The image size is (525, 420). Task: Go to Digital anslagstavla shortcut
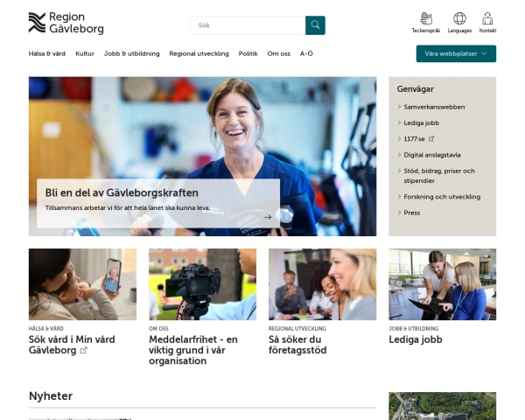[x=432, y=154]
